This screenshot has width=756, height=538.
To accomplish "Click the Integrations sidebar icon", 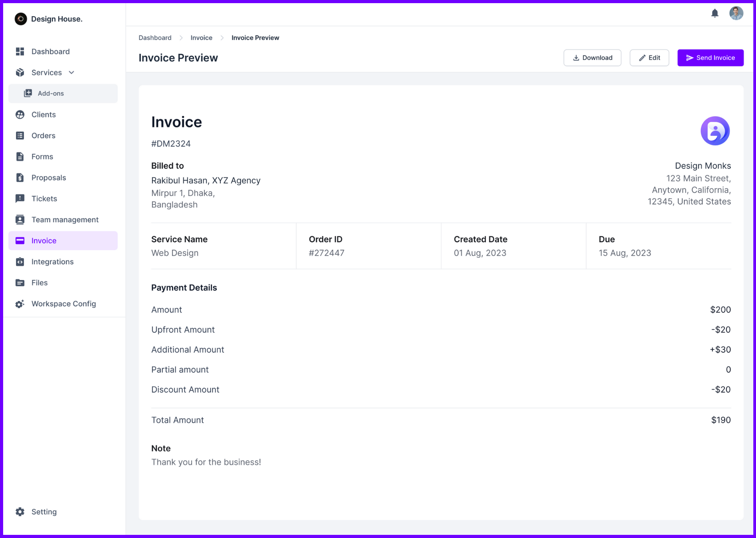I will tap(20, 262).
